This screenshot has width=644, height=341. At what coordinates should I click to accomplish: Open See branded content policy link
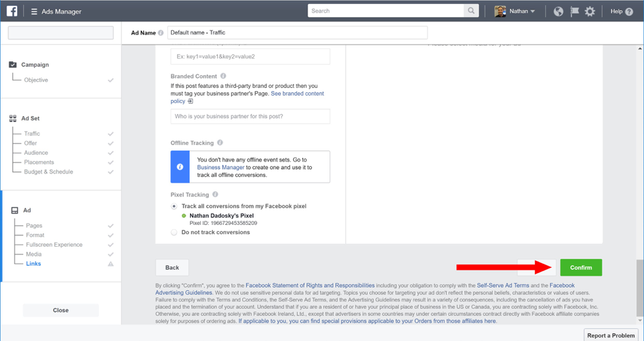point(297,94)
